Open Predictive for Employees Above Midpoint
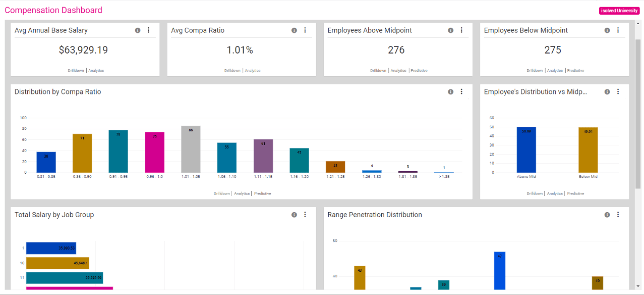The height and width of the screenshot is (295, 644). click(x=419, y=71)
